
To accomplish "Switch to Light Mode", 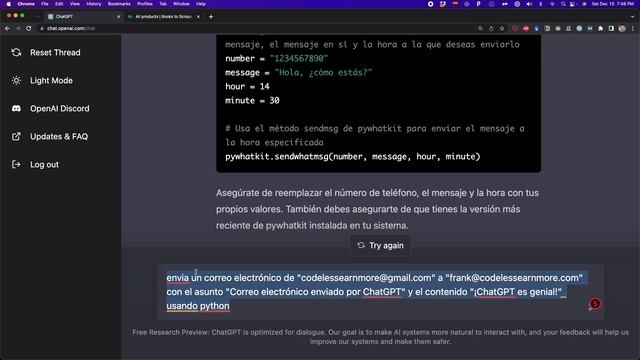I will pos(51,80).
